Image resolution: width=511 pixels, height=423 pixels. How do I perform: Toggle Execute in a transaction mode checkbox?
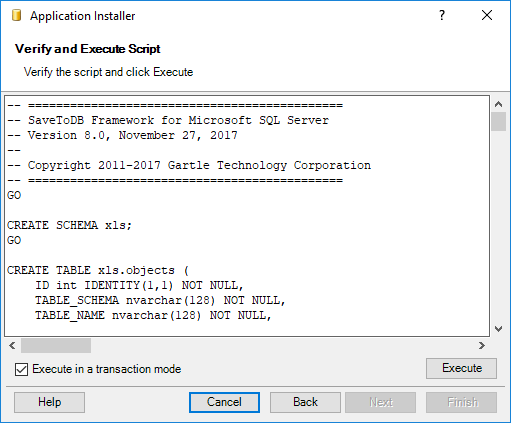[21, 369]
